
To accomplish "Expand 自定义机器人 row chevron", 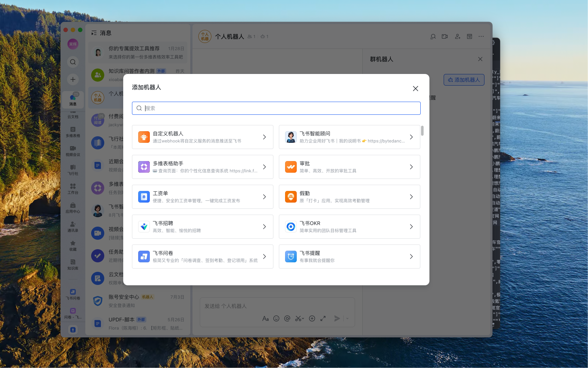I will click(x=265, y=137).
